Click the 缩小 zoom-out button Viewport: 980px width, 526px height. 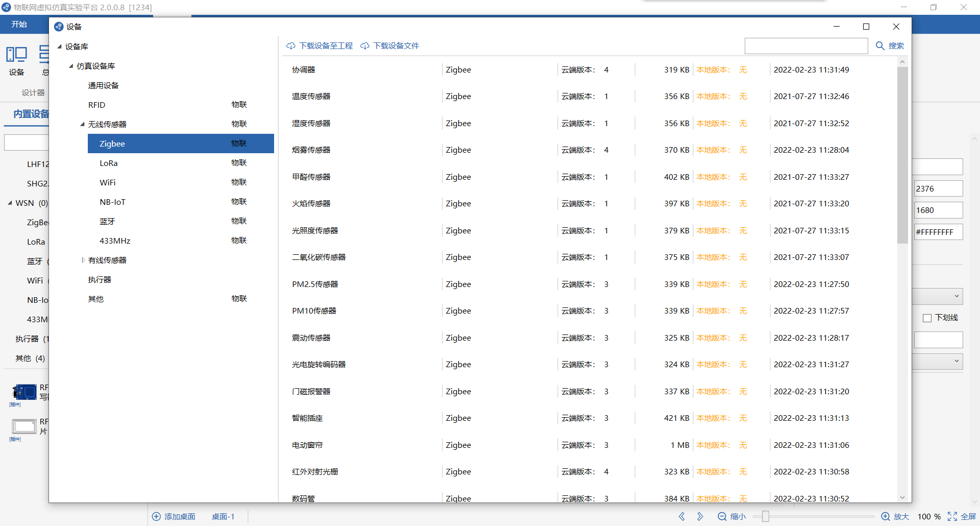click(731, 517)
